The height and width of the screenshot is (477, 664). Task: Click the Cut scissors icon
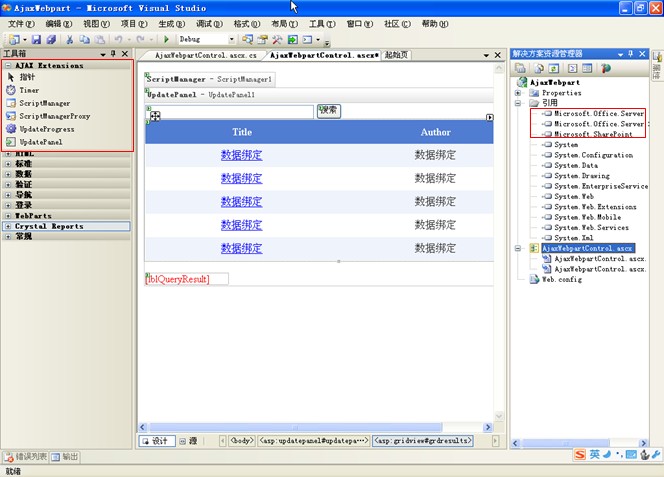[x=70, y=39]
